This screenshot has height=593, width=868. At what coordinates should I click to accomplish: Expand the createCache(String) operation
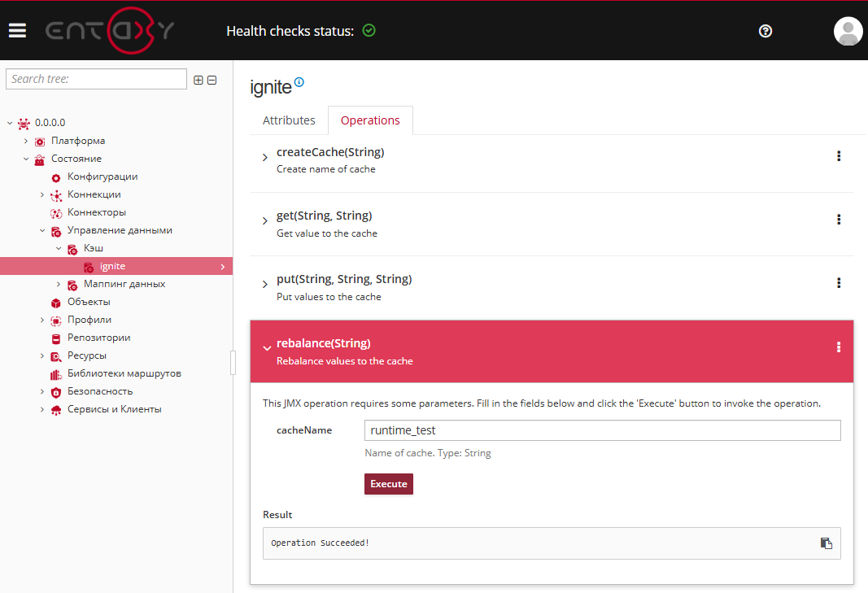coord(265,158)
